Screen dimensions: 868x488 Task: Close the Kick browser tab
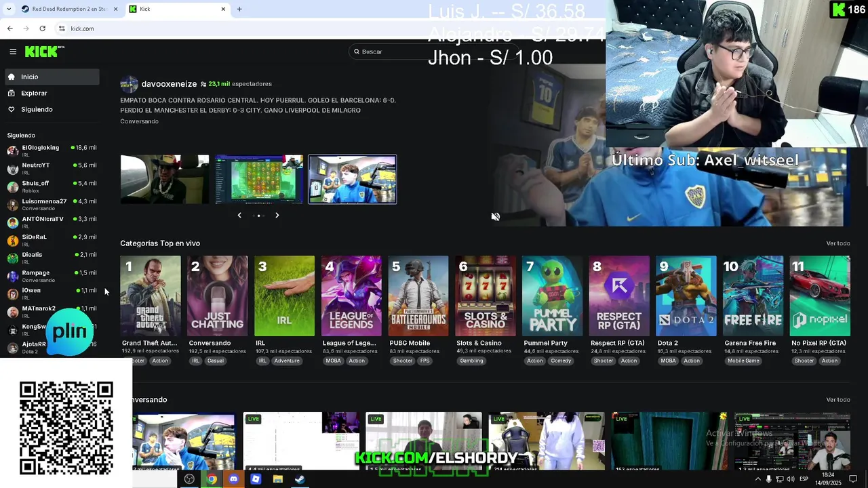click(x=223, y=9)
